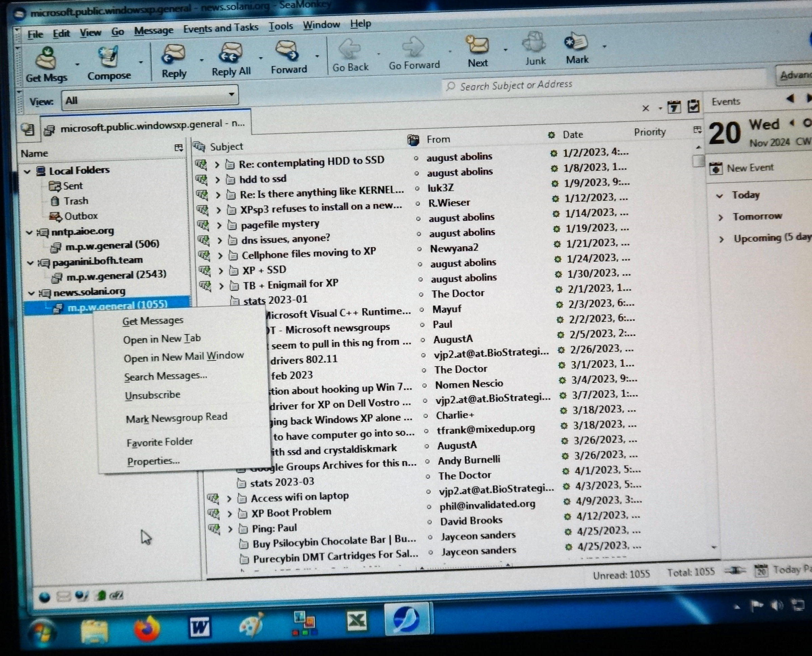Collapse the Local Folders tree
This screenshot has width=812, height=656.
tap(27, 172)
